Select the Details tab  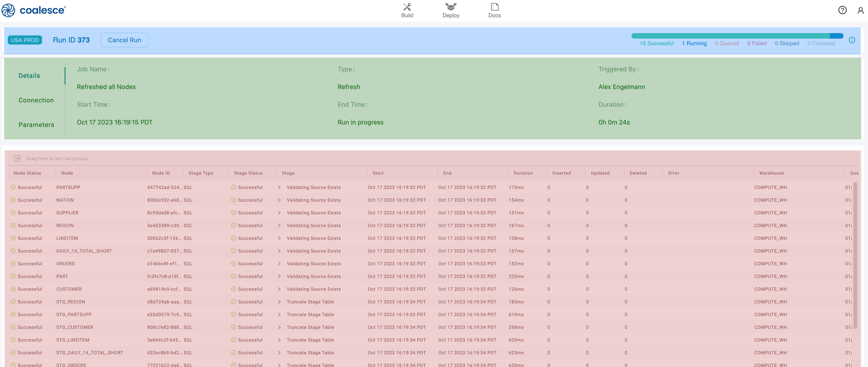[x=29, y=76]
